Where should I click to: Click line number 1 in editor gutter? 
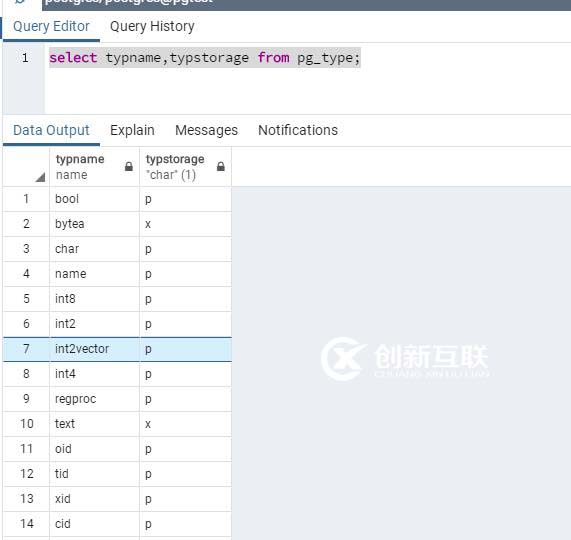[x=25, y=58]
